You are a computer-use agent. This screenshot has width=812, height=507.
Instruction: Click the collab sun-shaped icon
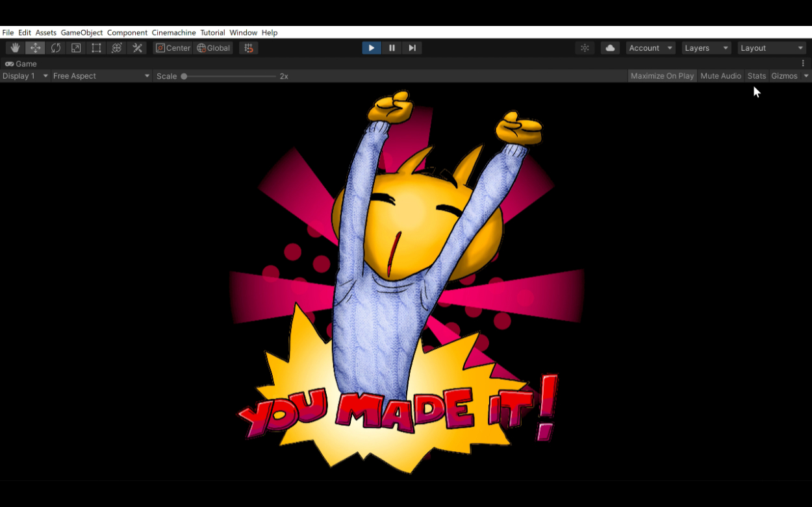coord(585,48)
